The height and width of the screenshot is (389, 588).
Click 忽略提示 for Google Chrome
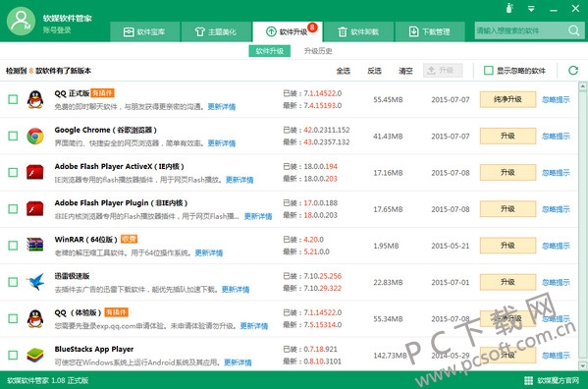[557, 136]
